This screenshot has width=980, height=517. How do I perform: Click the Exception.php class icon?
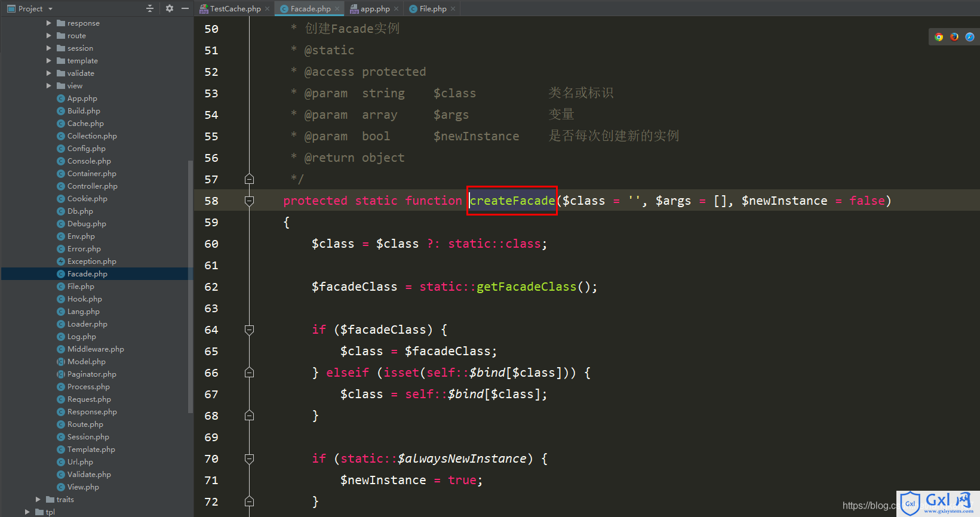point(61,261)
